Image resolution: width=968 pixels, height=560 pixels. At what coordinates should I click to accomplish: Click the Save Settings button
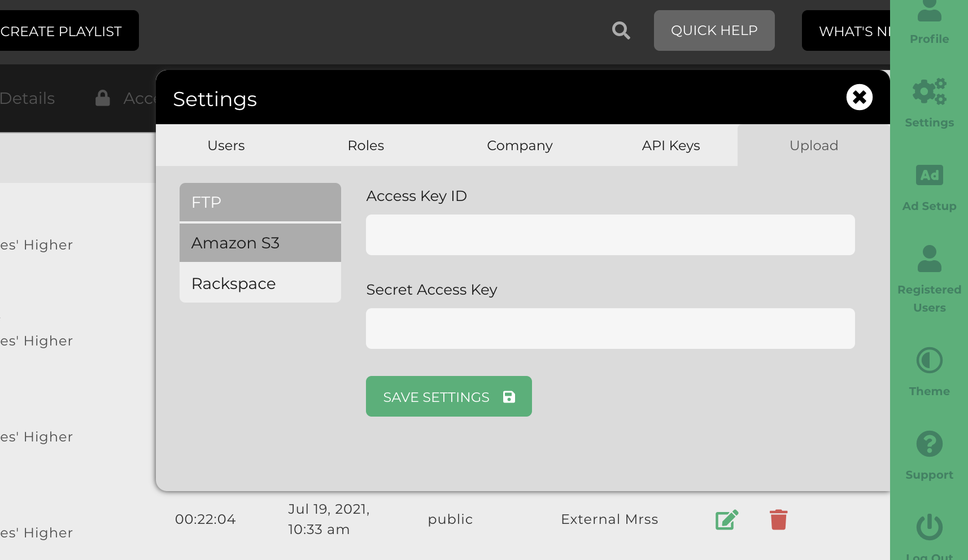448,396
